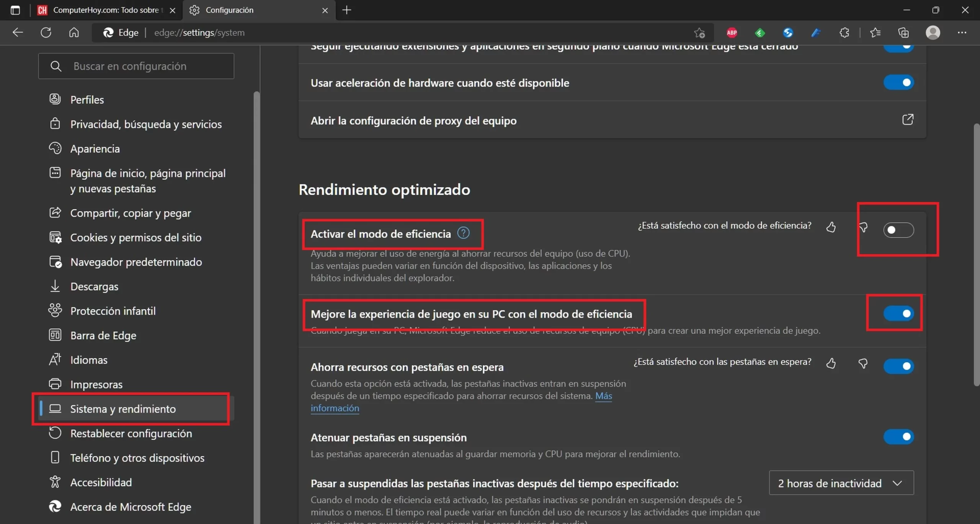This screenshot has width=980, height=524.
Task: Open Privacidad, búsqueda y servicios
Action: (136, 124)
